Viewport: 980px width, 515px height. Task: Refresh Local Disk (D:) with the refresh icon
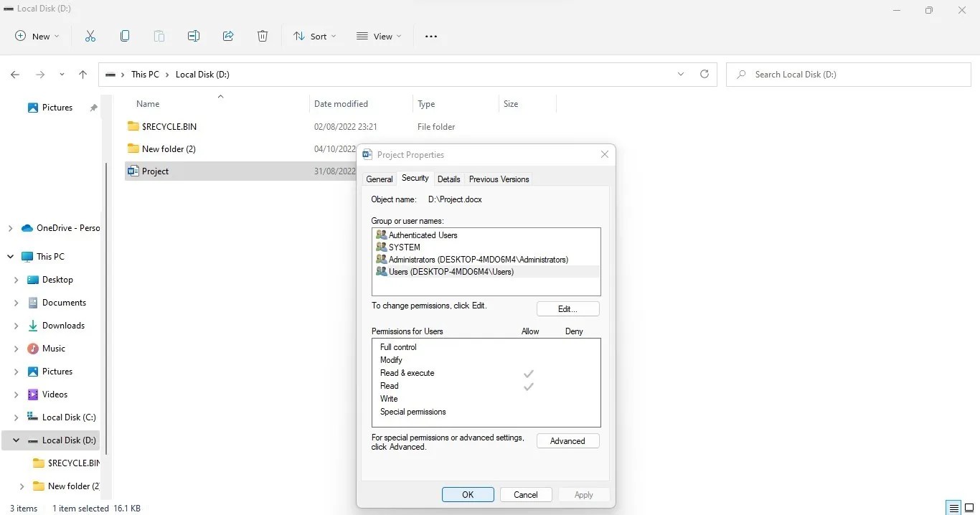tap(704, 74)
